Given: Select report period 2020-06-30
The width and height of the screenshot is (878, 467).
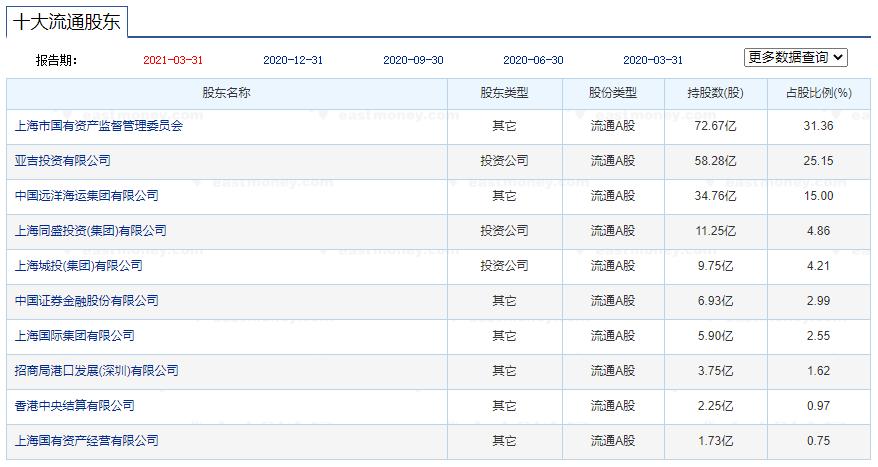Looking at the screenshot, I should click(533, 60).
